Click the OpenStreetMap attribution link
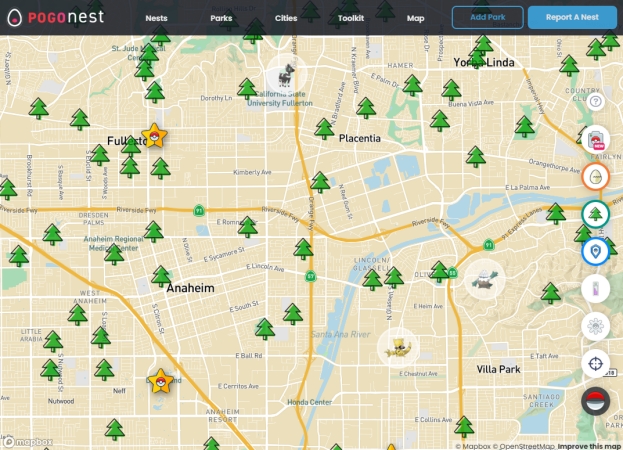 click(x=523, y=446)
